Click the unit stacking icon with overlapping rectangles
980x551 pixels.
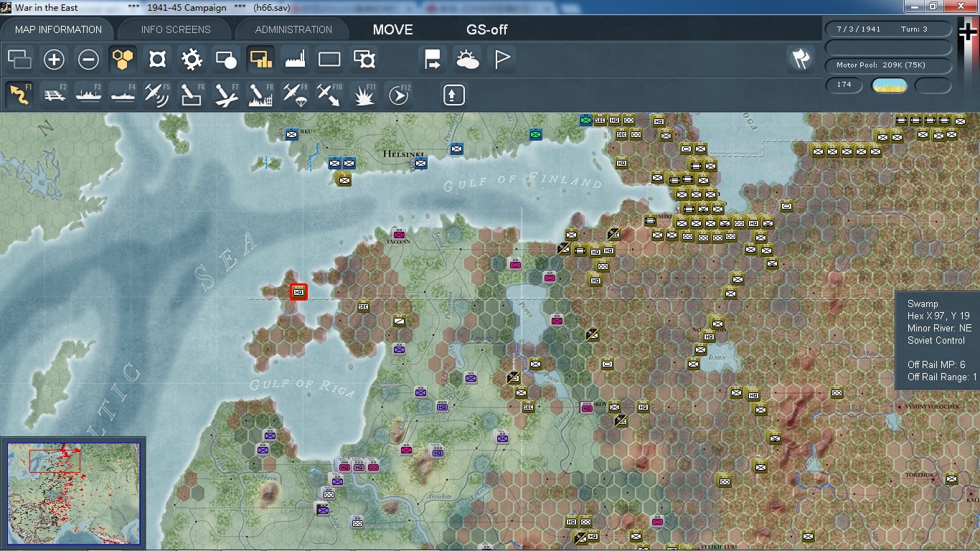point(20,60)
